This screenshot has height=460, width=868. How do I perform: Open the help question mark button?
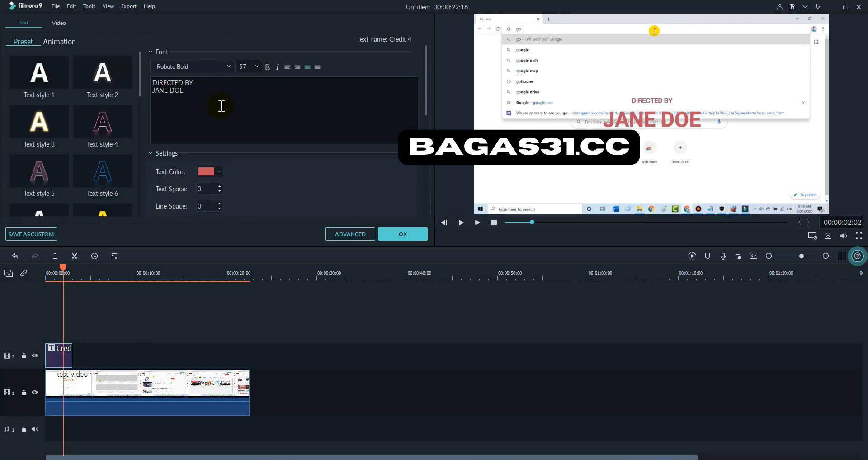tap(857, 256)
